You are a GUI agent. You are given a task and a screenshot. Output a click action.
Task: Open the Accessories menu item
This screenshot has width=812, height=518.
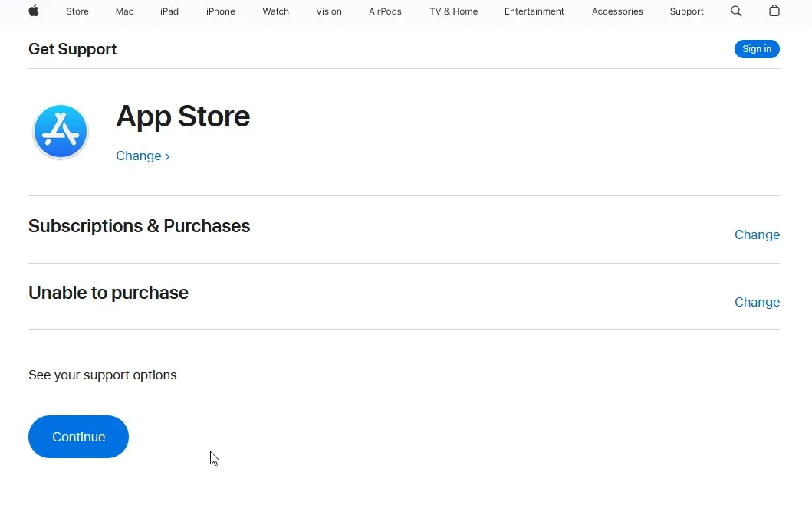pos(617,11)
